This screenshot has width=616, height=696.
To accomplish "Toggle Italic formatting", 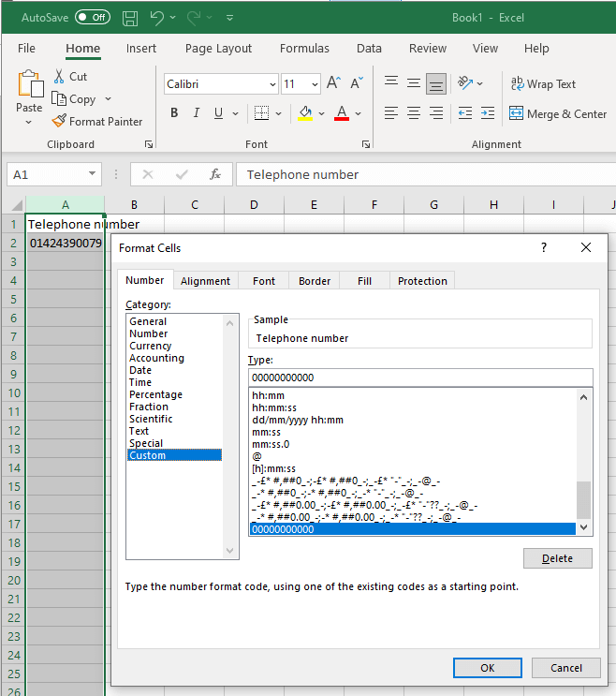I will (x=197, y=113).
